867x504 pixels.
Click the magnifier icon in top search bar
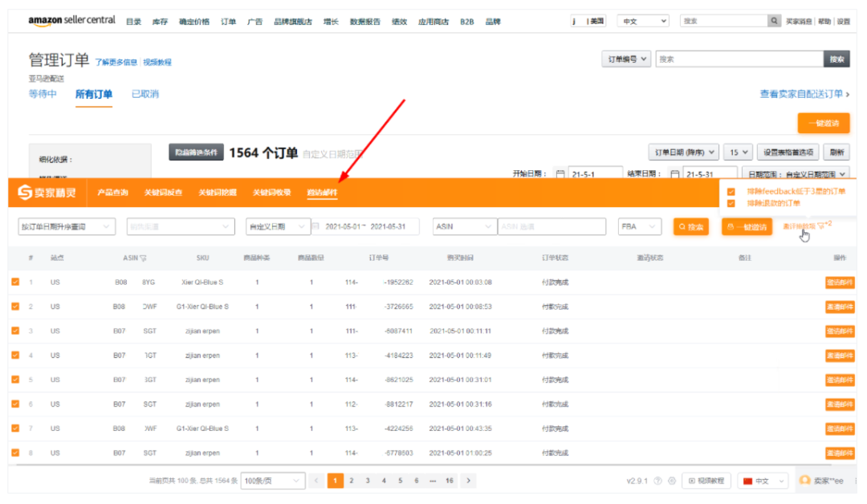point(774,21)
